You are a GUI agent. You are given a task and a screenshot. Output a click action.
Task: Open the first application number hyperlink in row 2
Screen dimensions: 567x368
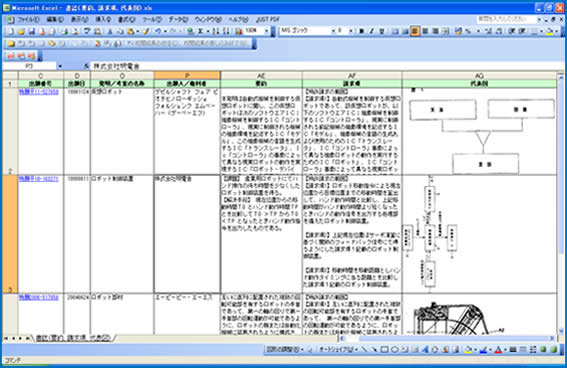[x=39, y=92]
